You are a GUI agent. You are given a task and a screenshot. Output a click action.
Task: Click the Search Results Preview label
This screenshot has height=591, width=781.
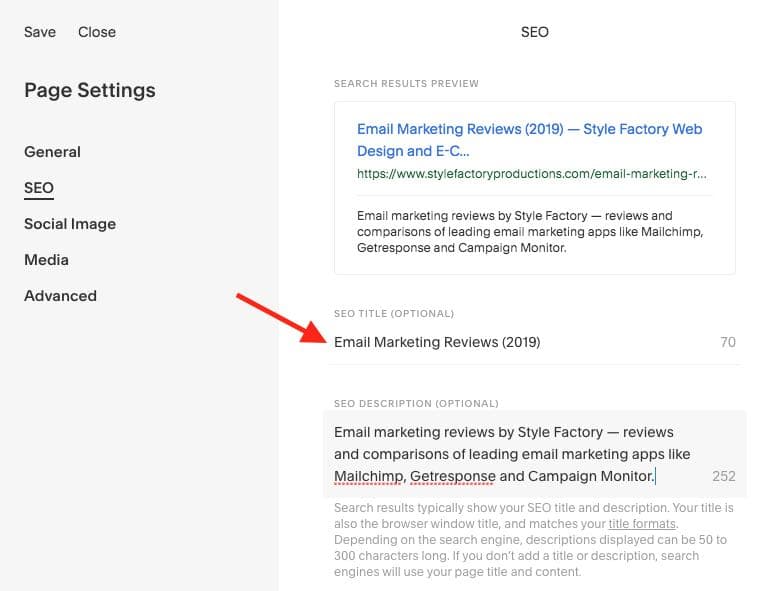(406, 84)
